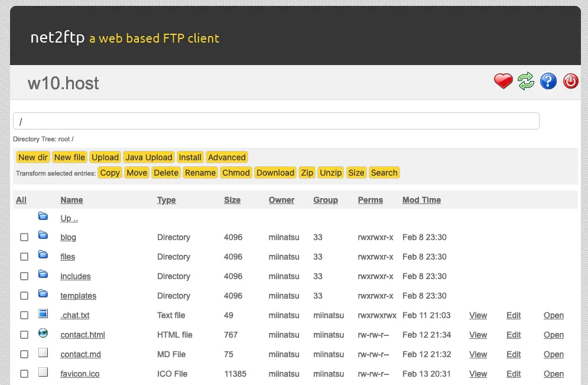Open help via blue question mark icon
Viewport: 588px width, 385px height.
[548, 81]
